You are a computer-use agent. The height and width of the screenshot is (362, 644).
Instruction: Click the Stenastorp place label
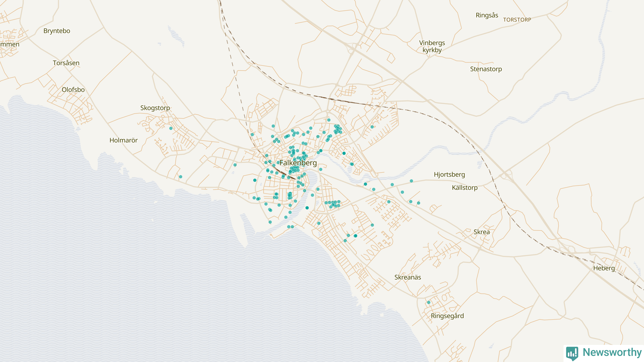(486, 69)
